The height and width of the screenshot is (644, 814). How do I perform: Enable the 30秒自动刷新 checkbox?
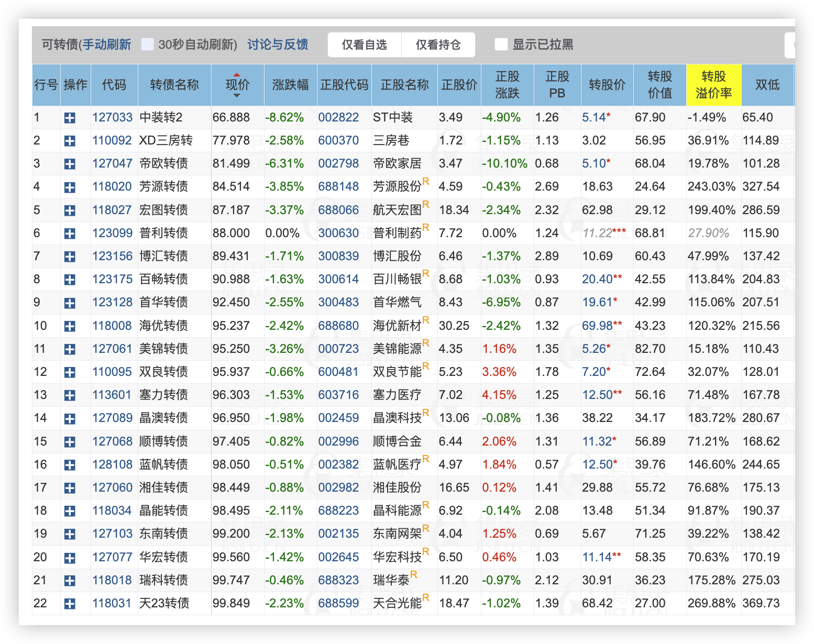pos(148,45)
